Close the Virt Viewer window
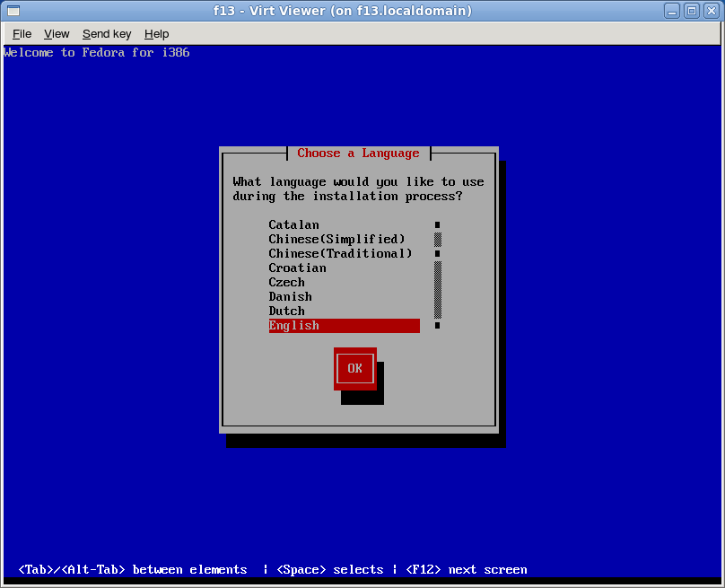The height and width of the screenshot is (588, 725). (712, 11)
